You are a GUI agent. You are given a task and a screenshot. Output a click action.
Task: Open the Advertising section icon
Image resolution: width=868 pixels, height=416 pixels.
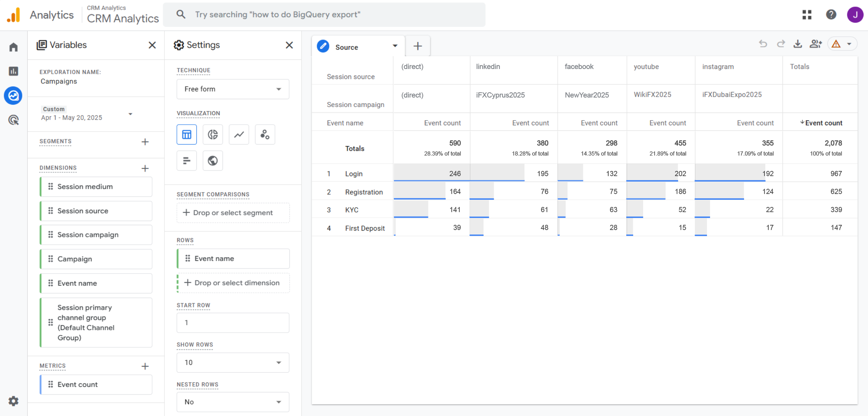[13, 120]
